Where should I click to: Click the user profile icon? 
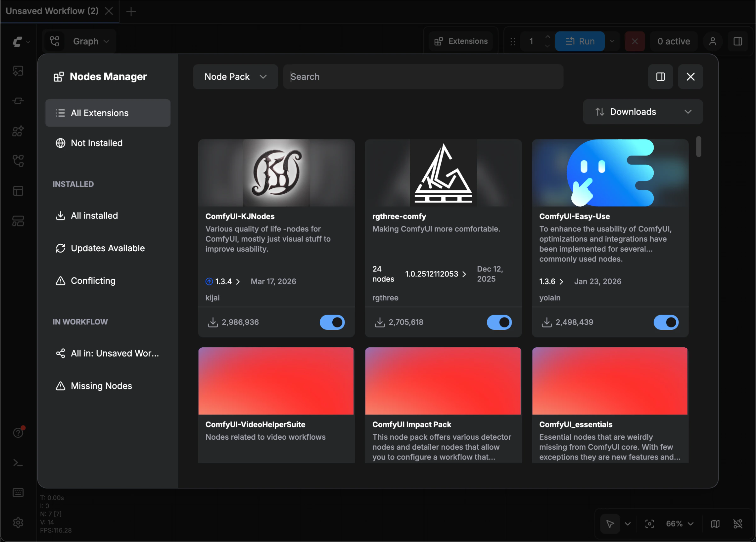pyautogui.click(x=712, y=41)
